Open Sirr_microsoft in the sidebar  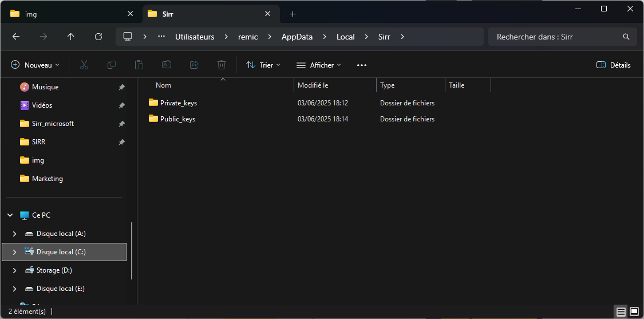(53, 123)
